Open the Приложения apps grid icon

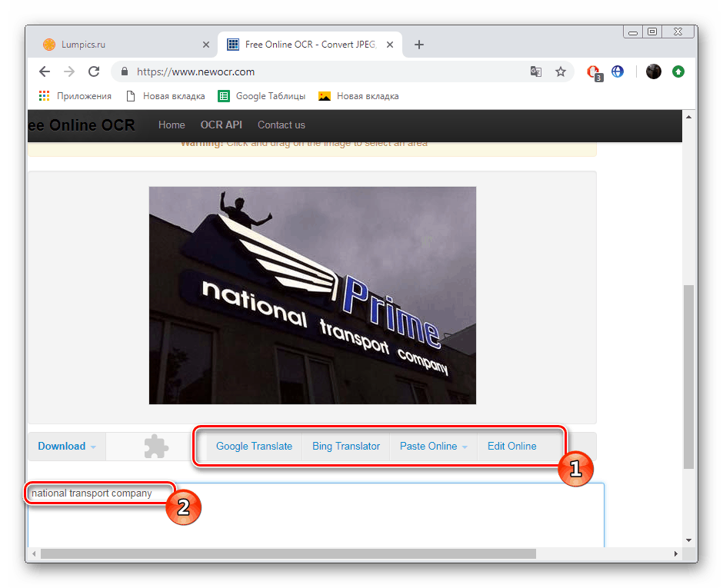(45, 96)
